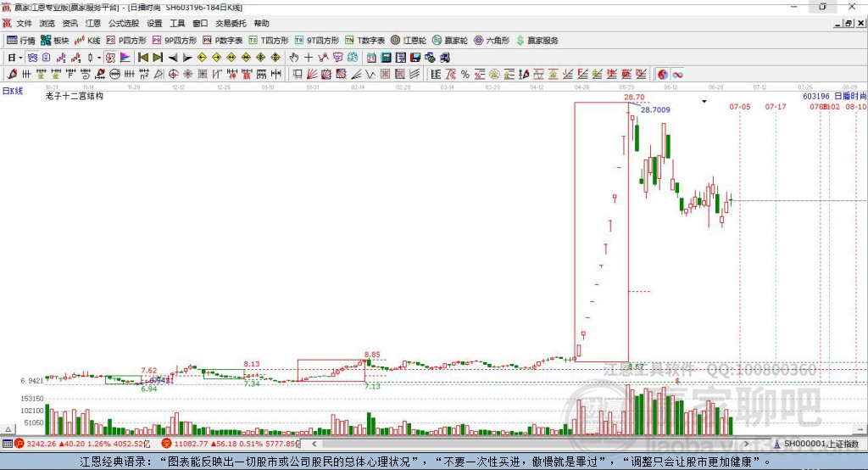Screen dimensions: 868x470
Task: Open the 浏览 menu
Action: point(47,23)
